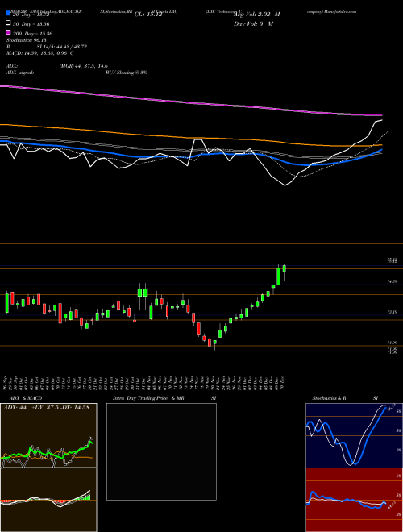Click the 14.39 price axis label
The width and height of the screenshot is (403, 532).
(x=392, y=281)
